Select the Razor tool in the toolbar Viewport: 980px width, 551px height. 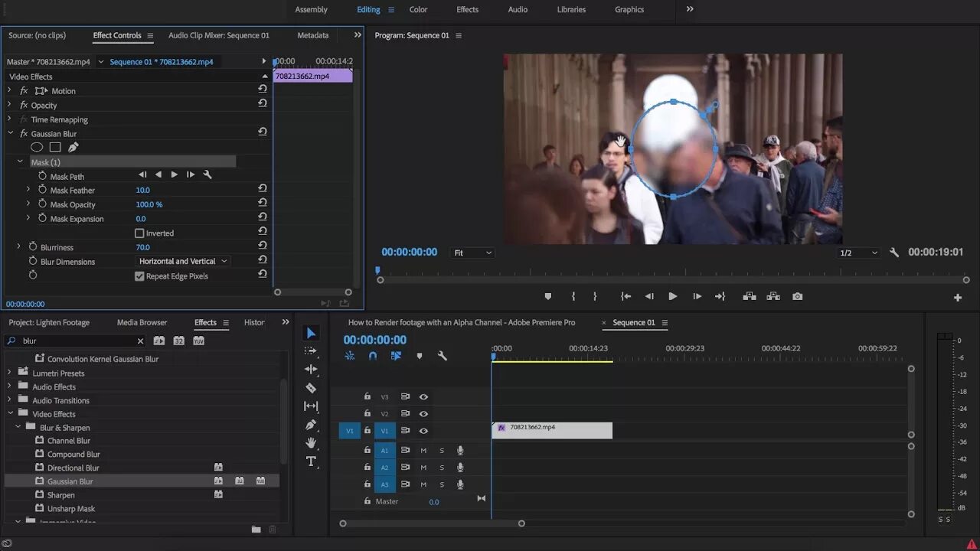[x=311, y=388]
